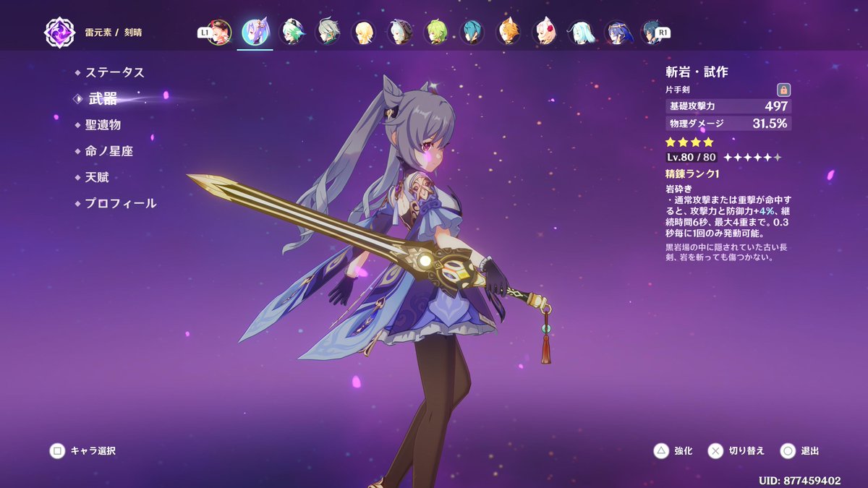Toggle the weapon lock icon
868x488 pixels.
click(x=783, y=90)
